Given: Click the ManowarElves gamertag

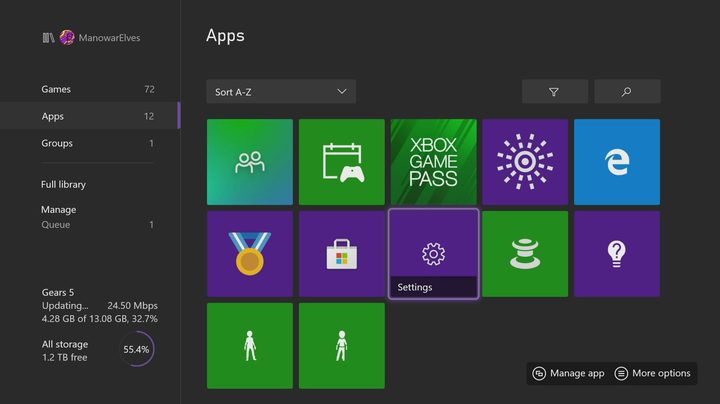Looking at the screenshot, I should 109,38.
